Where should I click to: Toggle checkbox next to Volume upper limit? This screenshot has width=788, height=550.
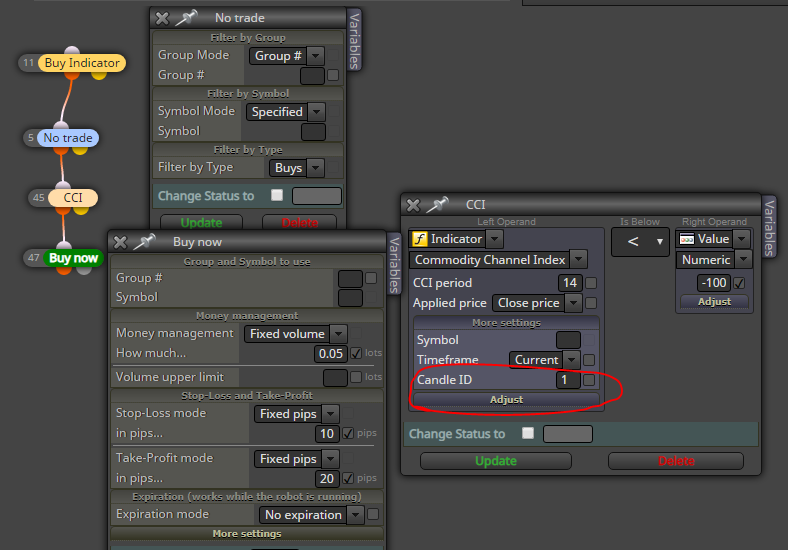pos(356,377)
